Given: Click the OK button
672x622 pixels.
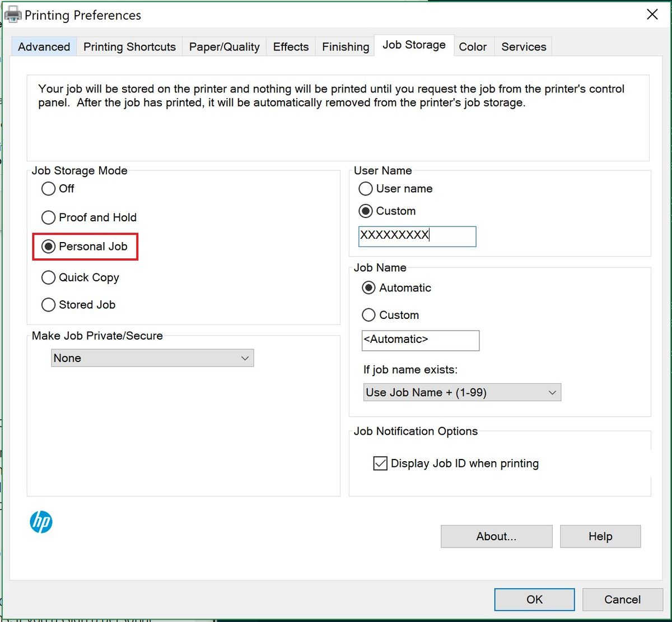Looking at the screenshot, I should point(535,600).
